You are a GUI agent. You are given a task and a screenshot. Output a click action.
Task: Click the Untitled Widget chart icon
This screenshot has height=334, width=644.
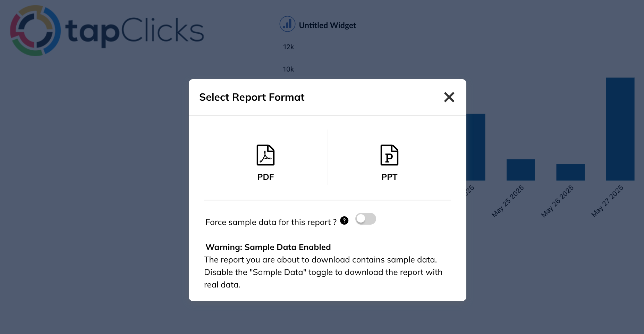point(287,24)
